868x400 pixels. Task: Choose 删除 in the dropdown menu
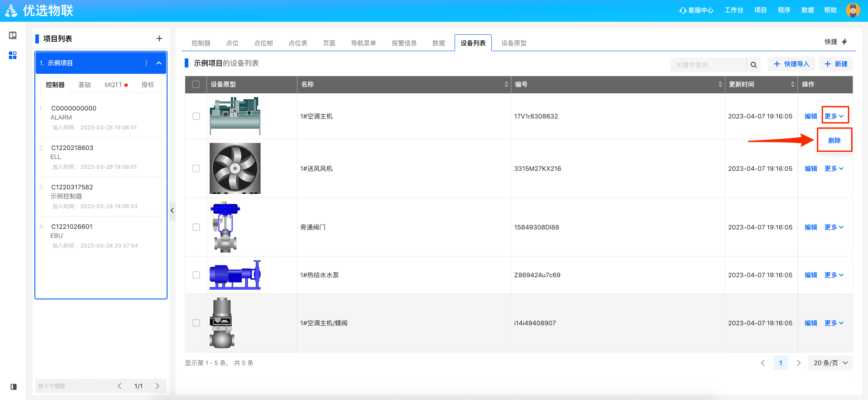pos(834,140)
